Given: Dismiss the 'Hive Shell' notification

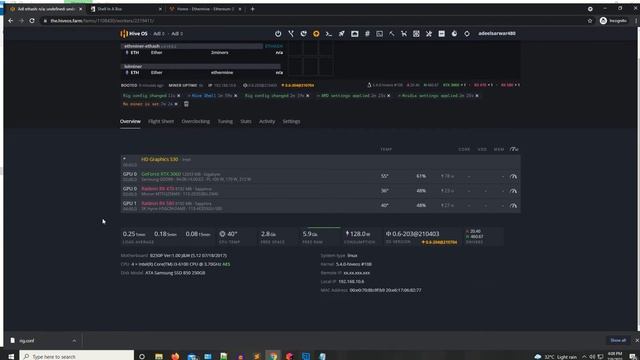Looking at the screenshot, I should tap(236, 96).
